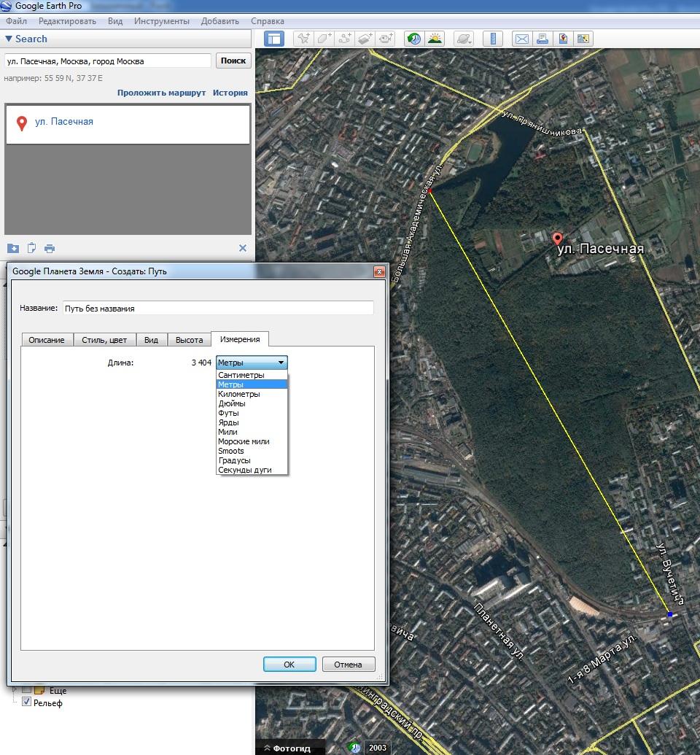Image resolution: width=700 pixels, height=755 pixels.
Task: Click the print icon in the top toolbar
Action: [x=542, y=39]
